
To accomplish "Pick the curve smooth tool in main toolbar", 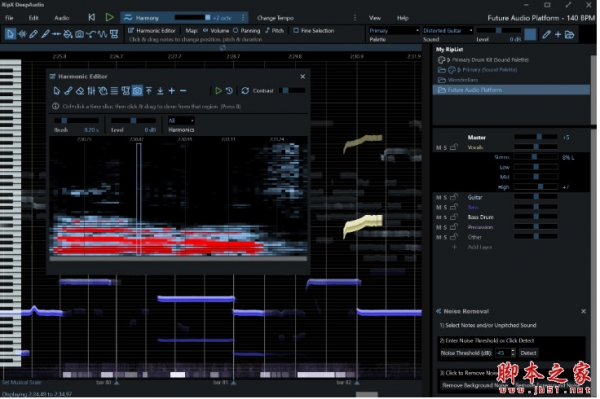I will click(x=91, y=34).
